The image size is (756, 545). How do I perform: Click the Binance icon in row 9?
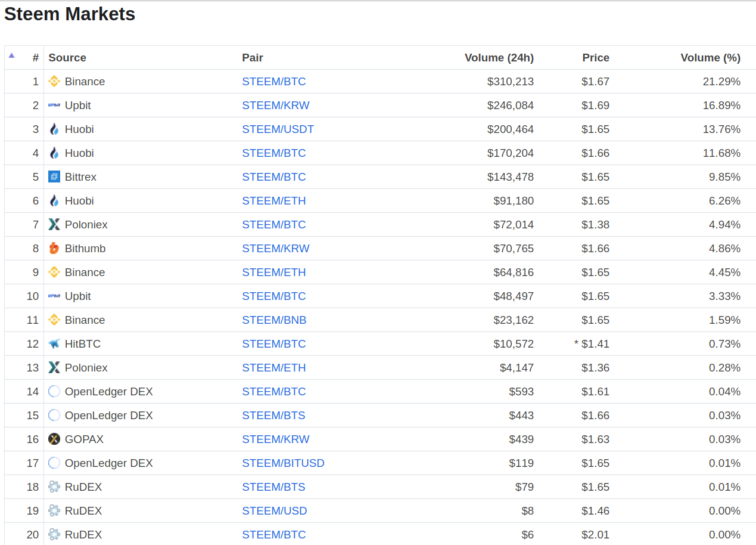pos(54,272)
